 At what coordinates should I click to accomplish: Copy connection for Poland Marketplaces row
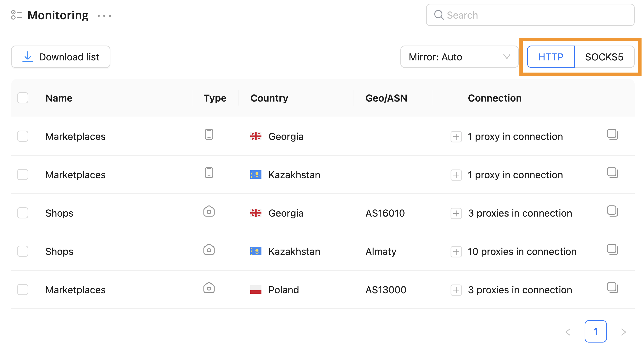pos(612,288)
